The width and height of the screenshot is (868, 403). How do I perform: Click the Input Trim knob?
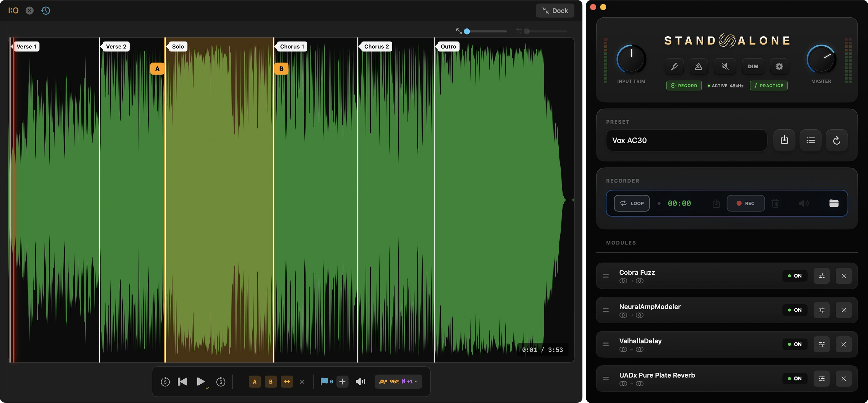coord(631,59)
